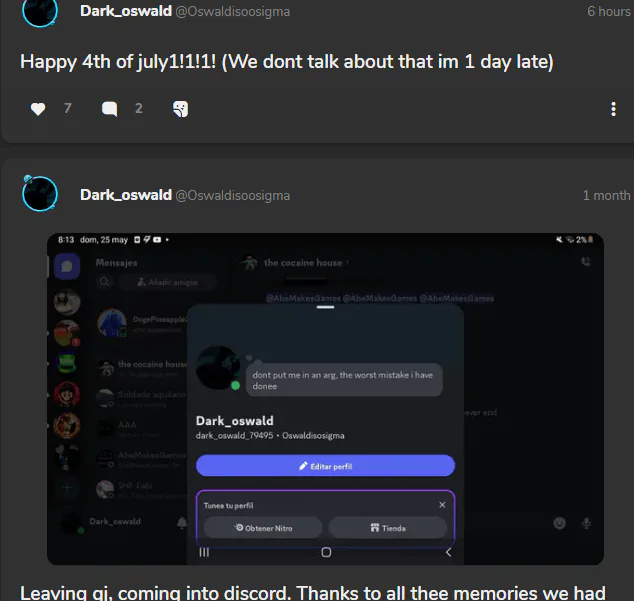Close the Tunea tu perfil banner
634x601 pixels.
pos(442,505)
